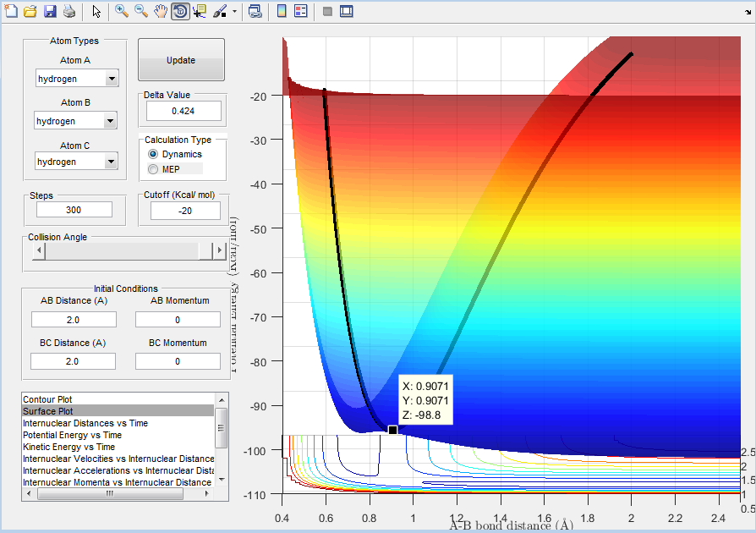Select the Zoom Out magnifier tool
Image resolution: width=756 pixels, height=533 pixels.
click(x=141, y=12)
